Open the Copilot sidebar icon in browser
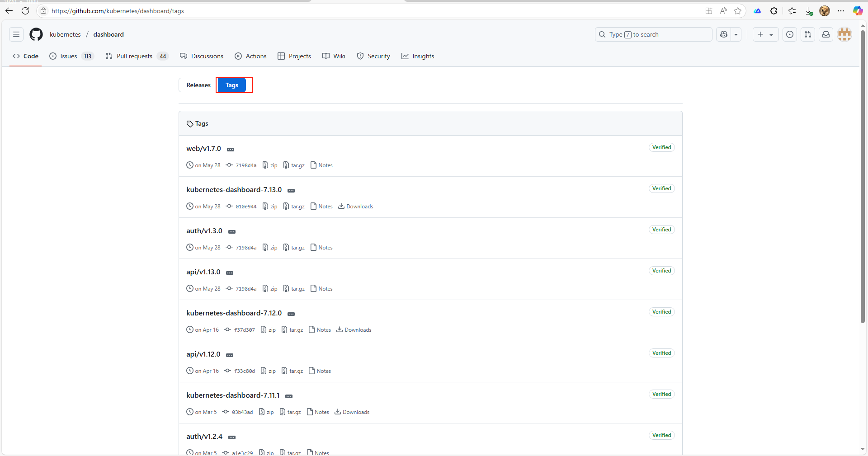 click(858, 11)
